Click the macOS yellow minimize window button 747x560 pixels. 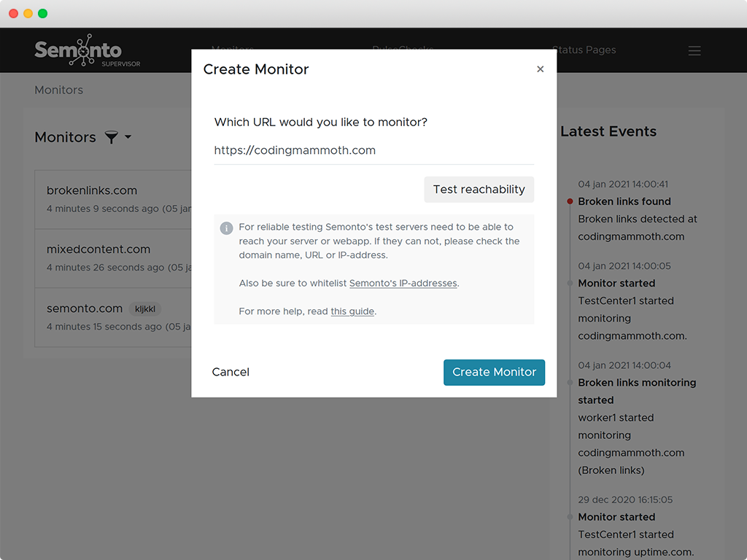(28, 13)
